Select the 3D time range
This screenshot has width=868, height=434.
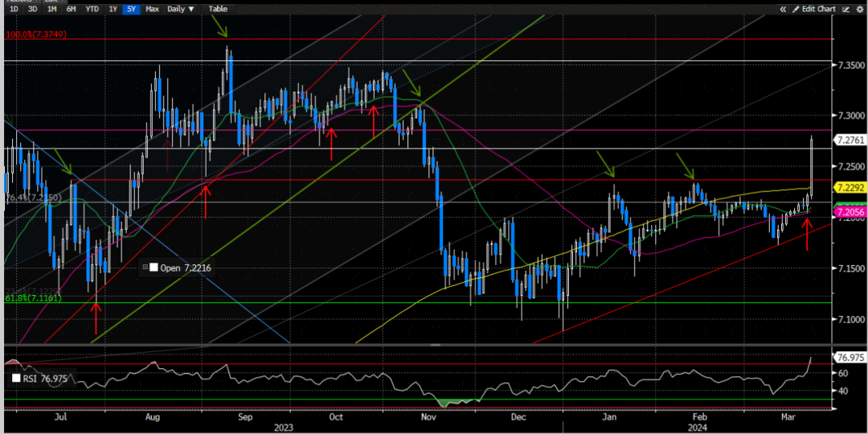33,9
